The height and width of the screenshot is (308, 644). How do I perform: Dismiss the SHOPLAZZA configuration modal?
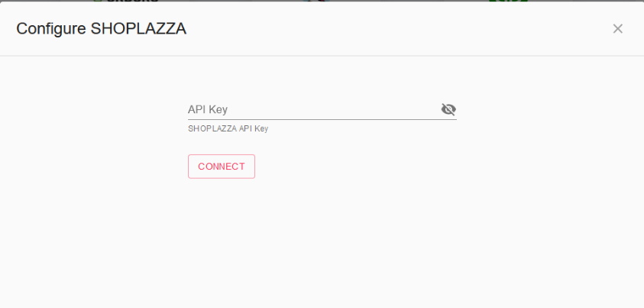(x=618, y=29)
